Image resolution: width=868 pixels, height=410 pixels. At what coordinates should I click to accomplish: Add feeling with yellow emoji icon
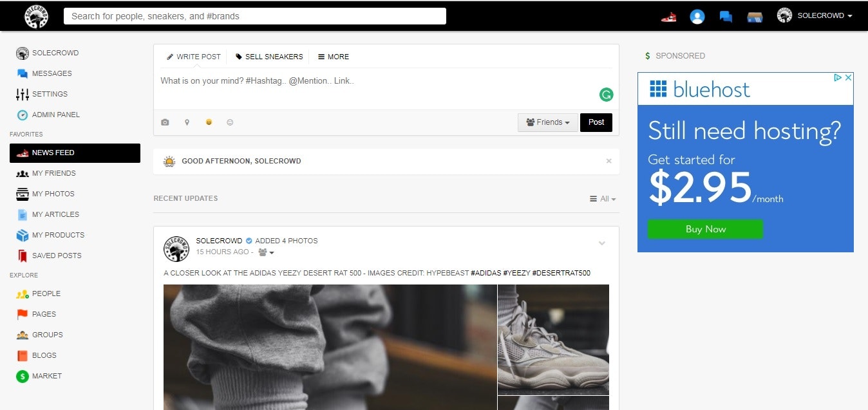pyautogui.click(x=209, y=122)
